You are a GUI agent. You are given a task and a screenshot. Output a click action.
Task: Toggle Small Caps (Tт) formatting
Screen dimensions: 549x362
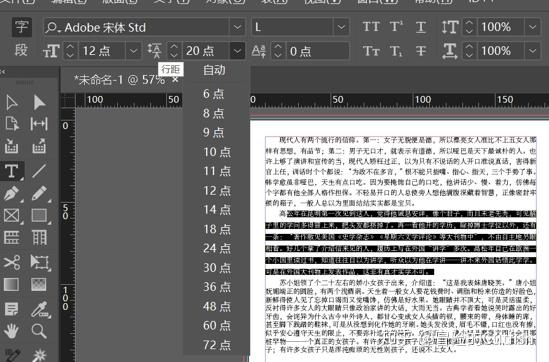[371, 51]
